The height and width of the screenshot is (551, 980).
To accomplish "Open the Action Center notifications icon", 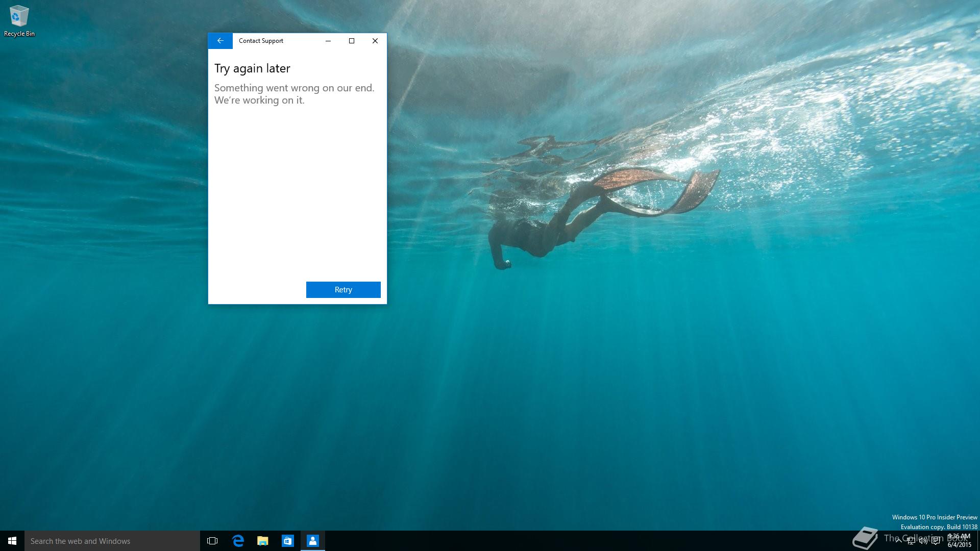I will click(936, 541).
